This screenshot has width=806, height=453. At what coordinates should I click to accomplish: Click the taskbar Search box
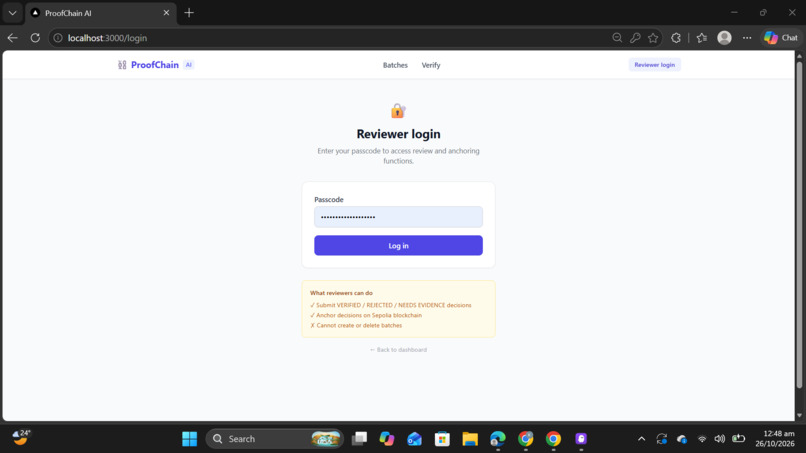point(274,439)
